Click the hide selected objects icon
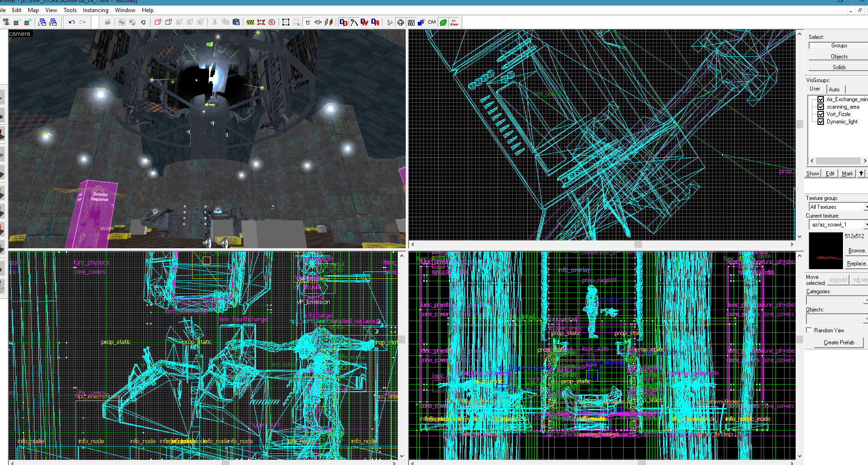Image resolution: width=868 pixels, height=465 pixels. [x=158, y=22]
